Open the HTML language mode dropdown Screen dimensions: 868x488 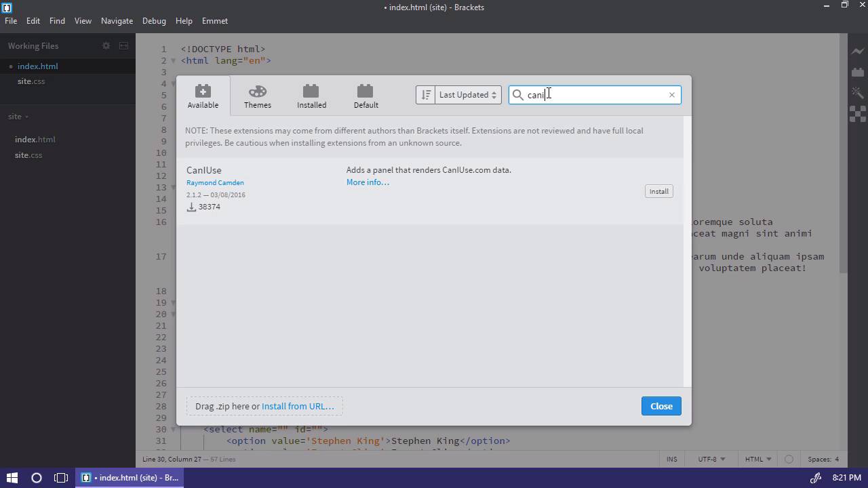point(759,459)
